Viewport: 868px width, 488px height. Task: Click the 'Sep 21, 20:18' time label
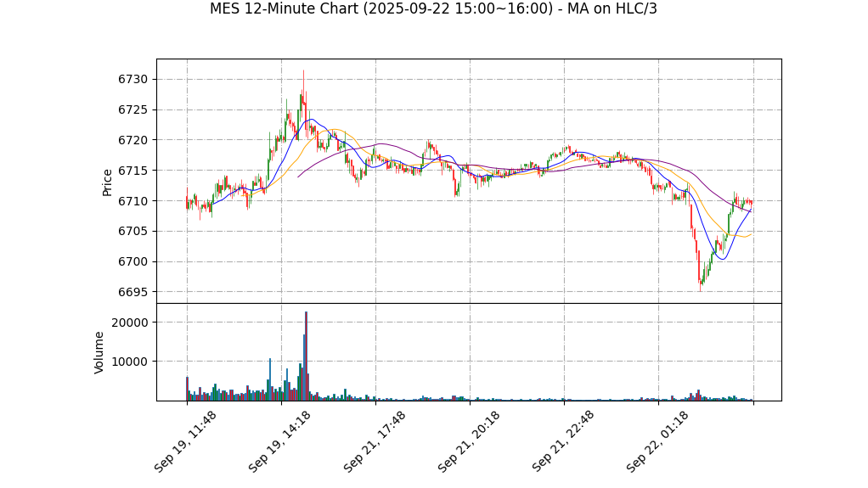tap(468, 441)
